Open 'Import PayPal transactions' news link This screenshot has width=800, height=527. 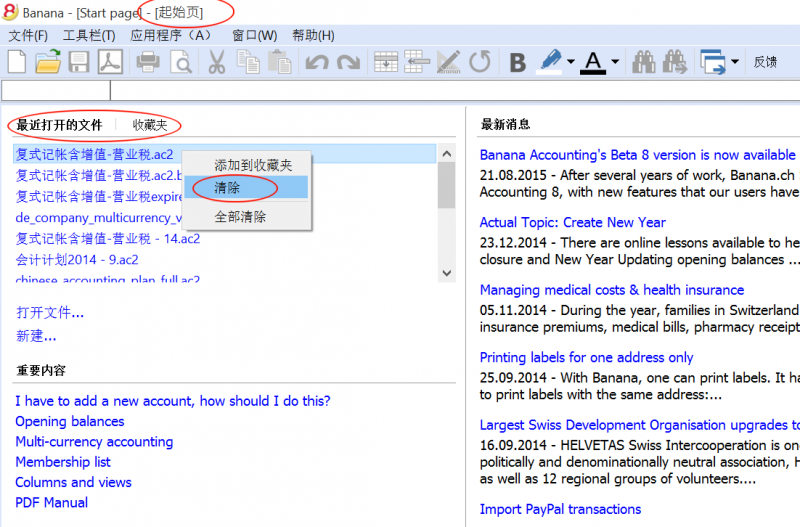pos(560,509)
